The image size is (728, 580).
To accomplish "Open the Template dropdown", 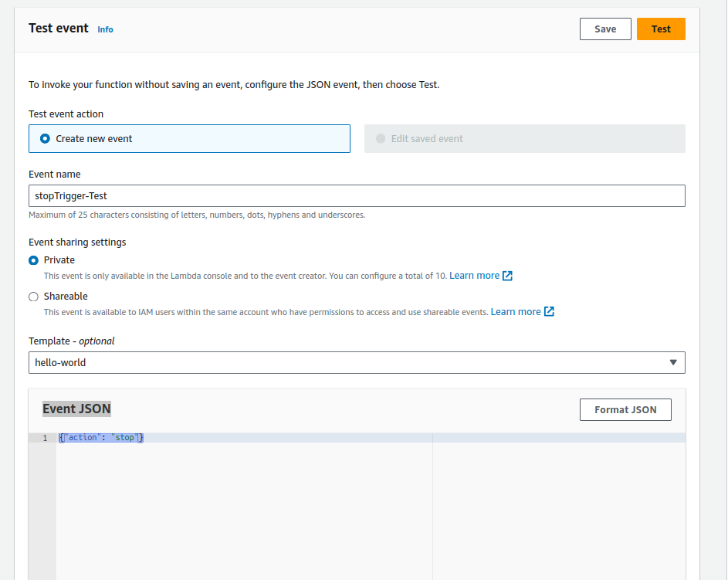I will [x=357, y=362].
